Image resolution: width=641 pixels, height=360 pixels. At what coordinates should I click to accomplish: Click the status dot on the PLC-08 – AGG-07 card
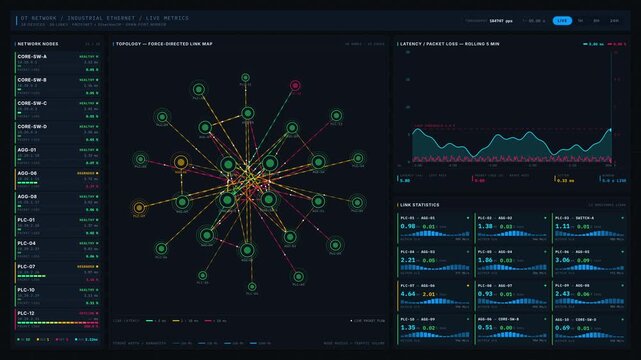click(545, 286)
